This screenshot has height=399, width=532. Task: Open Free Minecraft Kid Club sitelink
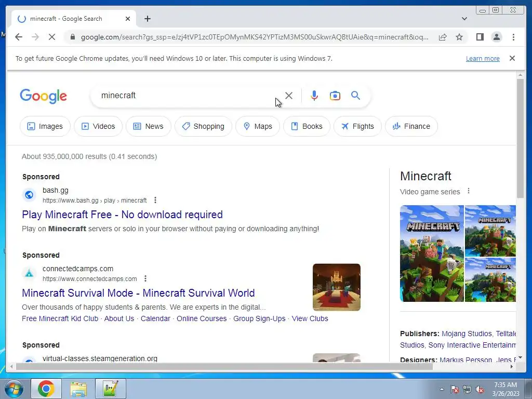click(x=60, y=318)
